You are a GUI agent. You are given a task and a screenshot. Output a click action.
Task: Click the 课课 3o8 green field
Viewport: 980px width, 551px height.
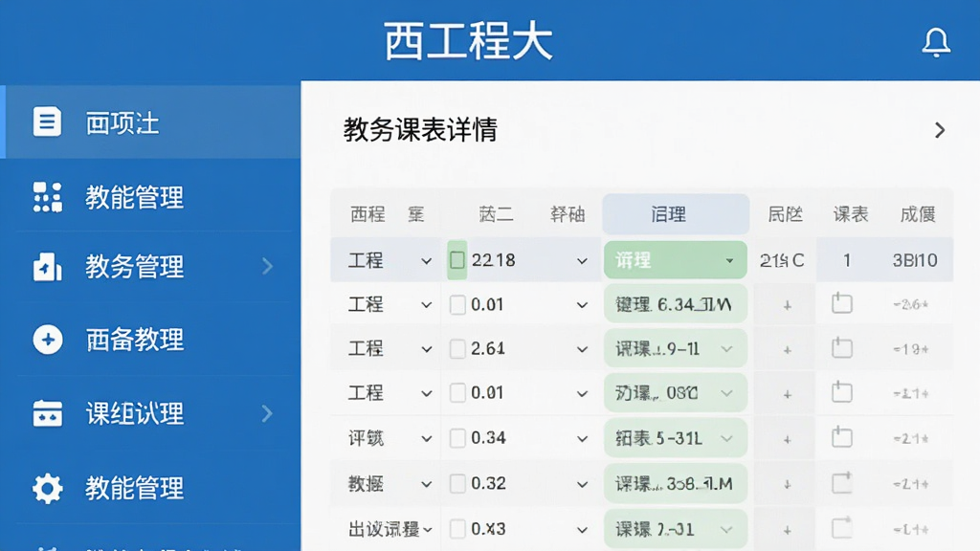[675, 483]
